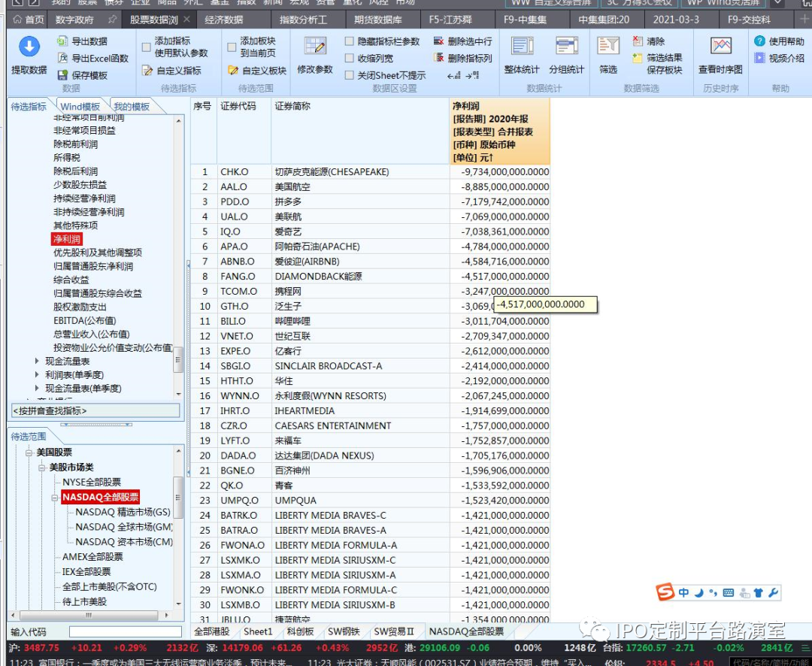Image resolution: width=812 pixels, height=666 pixels.
Task: Open the 我的模板 tab
Action: click(x=132, y=106)
